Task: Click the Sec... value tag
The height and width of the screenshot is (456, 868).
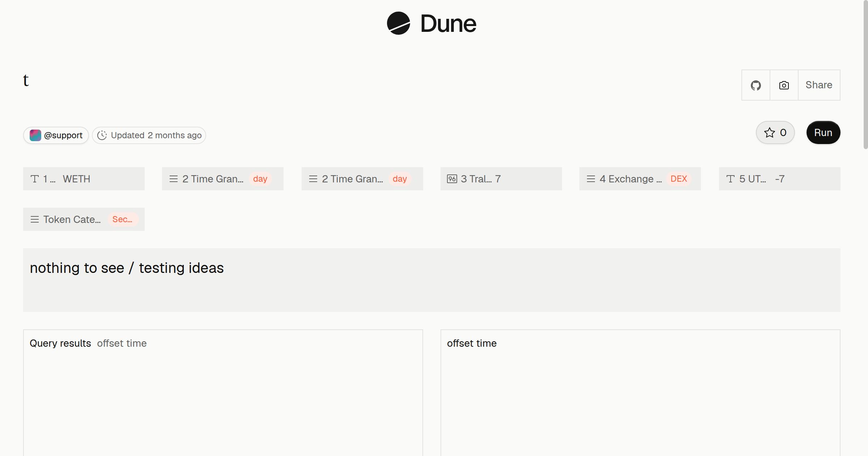Action: [123, 219]
